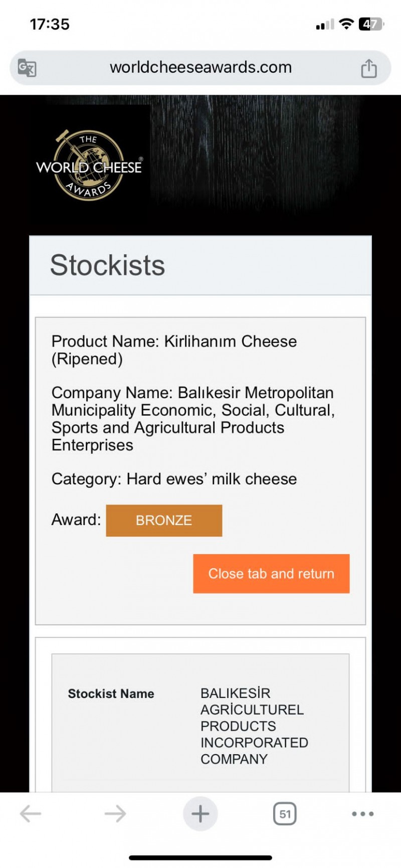401x868 pixels.
Task: Go back with the left arrow
Action: pyautogui.click(x=31, y=813)
